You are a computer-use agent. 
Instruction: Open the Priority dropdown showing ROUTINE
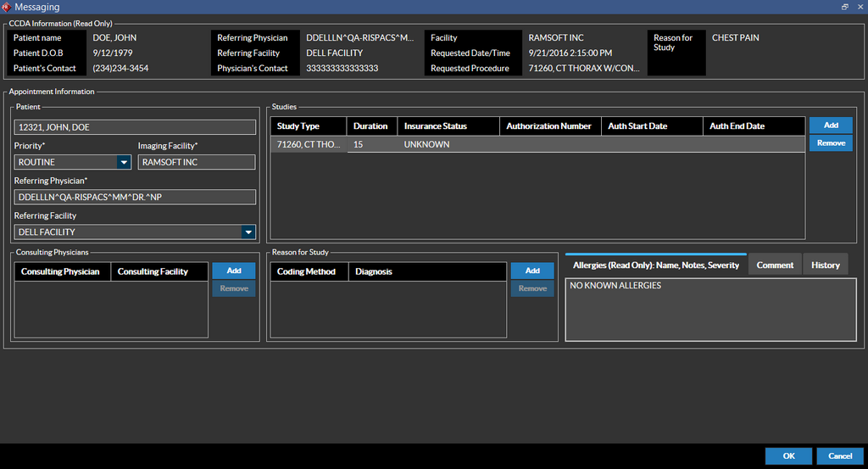coord(124,162)
